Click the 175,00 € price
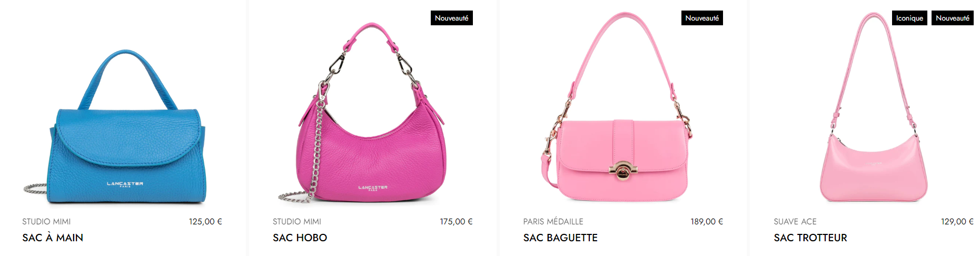Viewport: 980px width, 256px height. pyautogui.click(x=457, y=222)
